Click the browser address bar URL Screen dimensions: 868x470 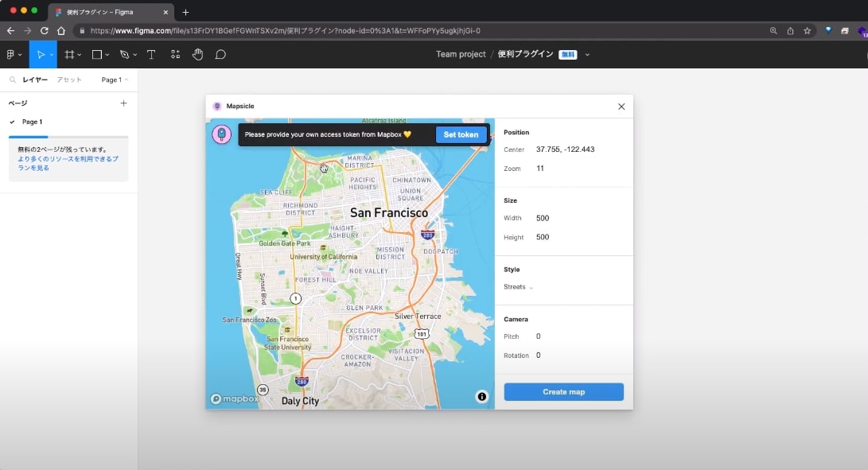285,31
